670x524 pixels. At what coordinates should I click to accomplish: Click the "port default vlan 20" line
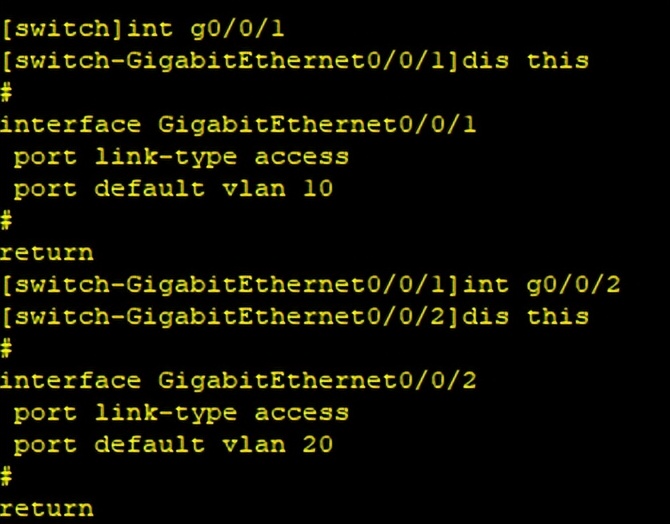(x=173, y=445)
